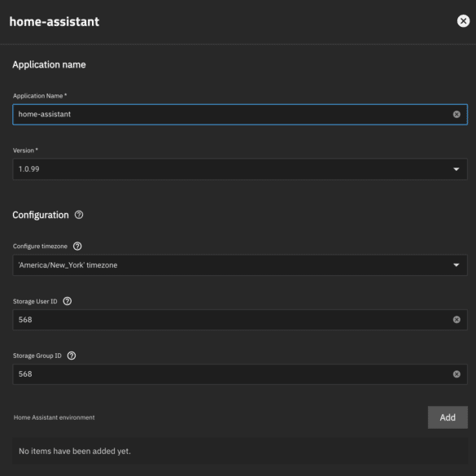Select the 'No items have been added yet' message

[x=75, y=451]
